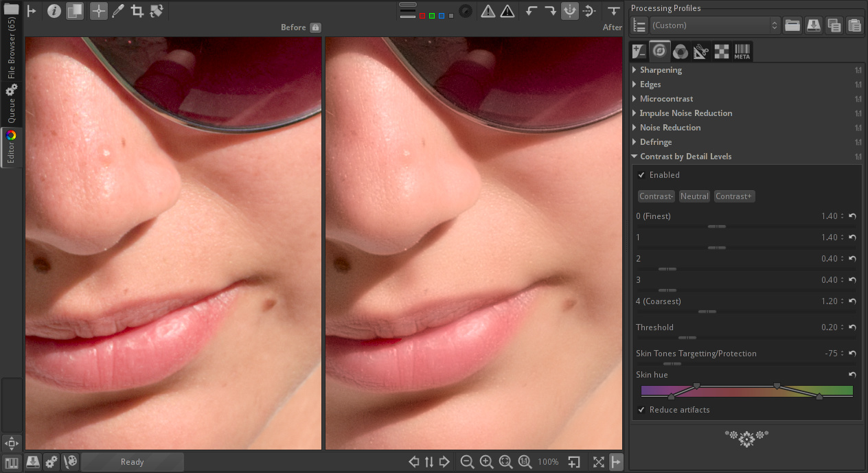
Task: Click the image info icon
Action: pos(54,12)
